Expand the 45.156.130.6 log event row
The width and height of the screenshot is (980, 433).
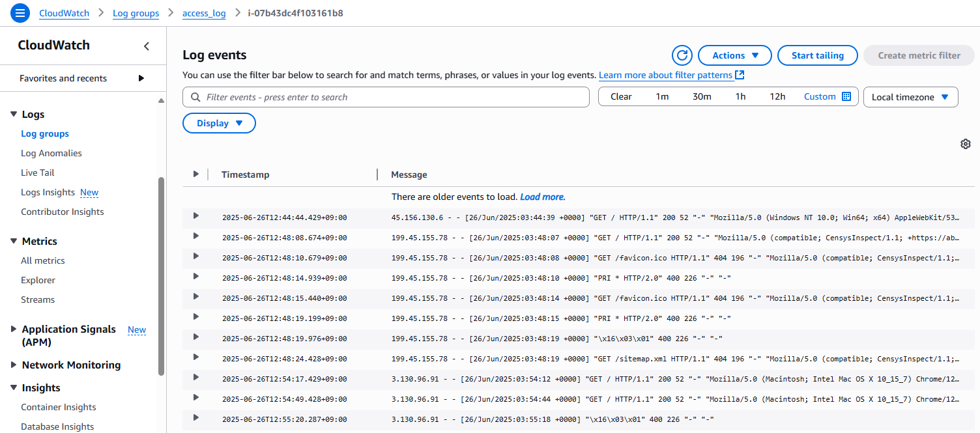[195, 216]
